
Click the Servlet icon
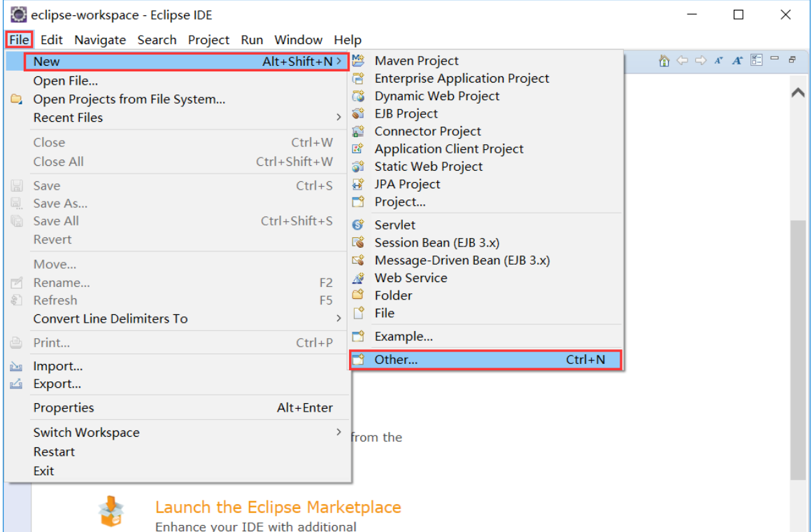[357, 225]
